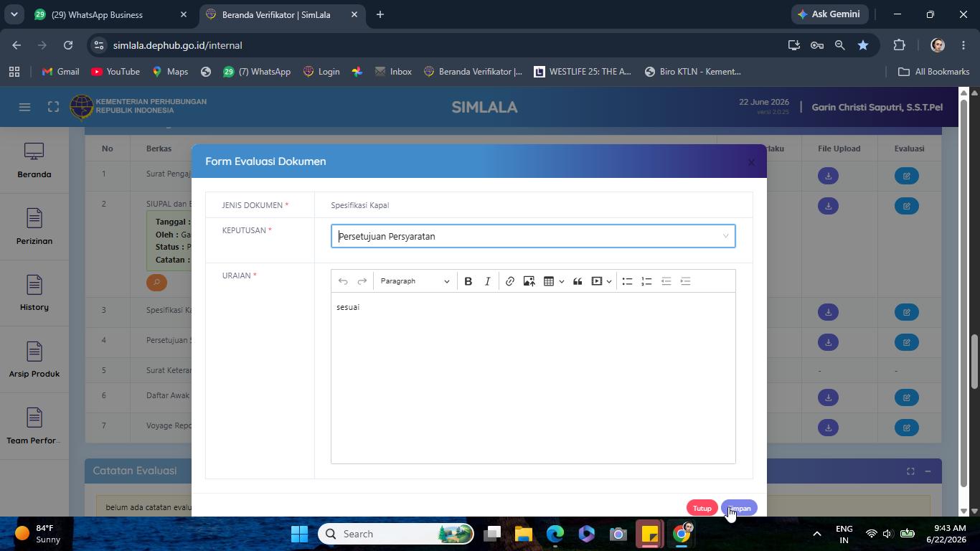Image resolution: width=980 pixels, height=551 pixels.
Task: Close the Form Evaluasi Dokumen dialog
Action: point(751,162)
